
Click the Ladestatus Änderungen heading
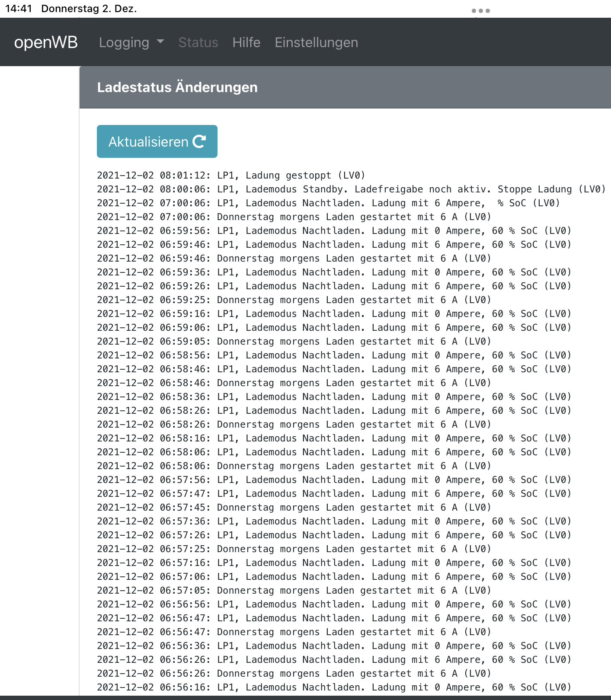(x=177, y=87)
